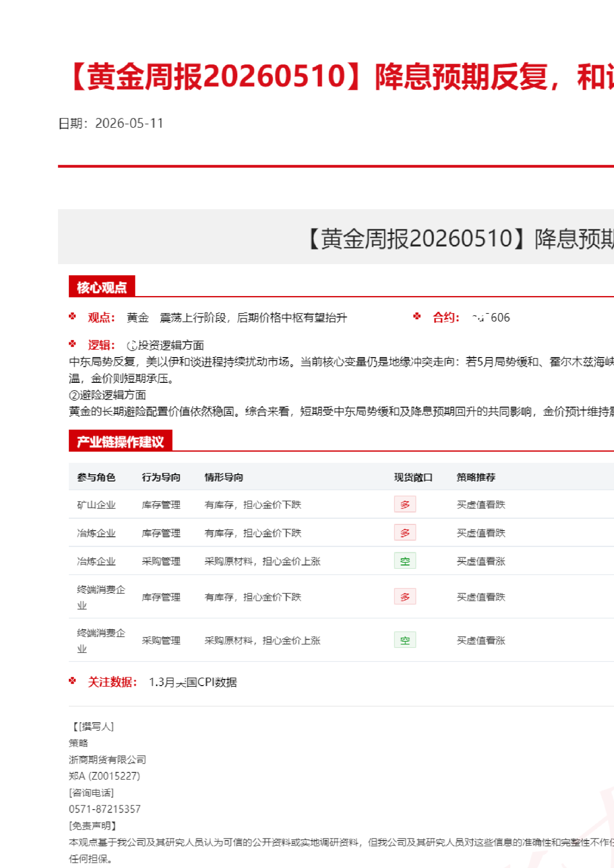The image size is (614, 868).
Task: Click the [免责声明】 heading
Action: 93,826
